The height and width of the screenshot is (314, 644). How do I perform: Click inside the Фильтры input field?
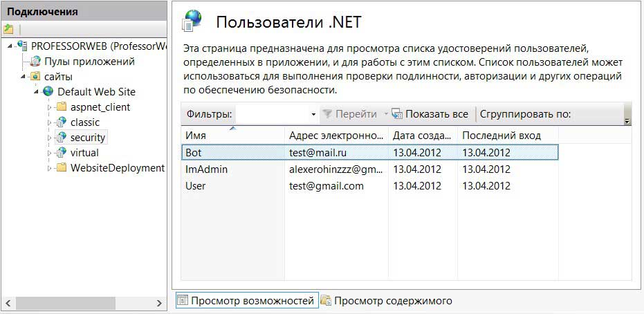pos(273,114)
